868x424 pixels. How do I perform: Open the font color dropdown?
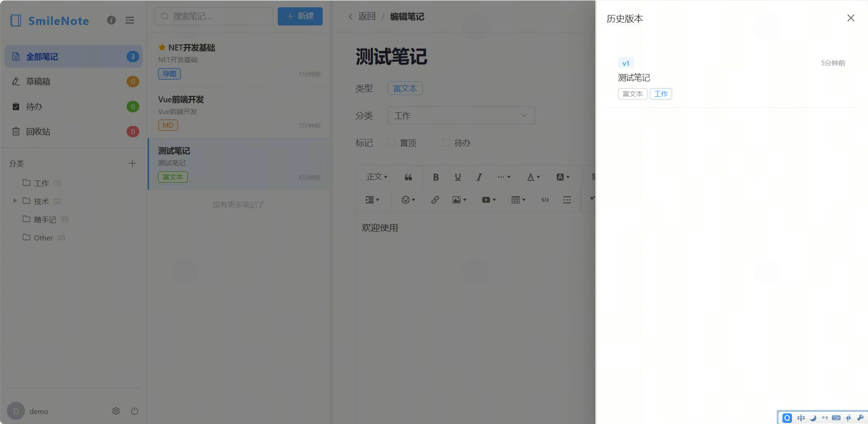pos(533,177)
